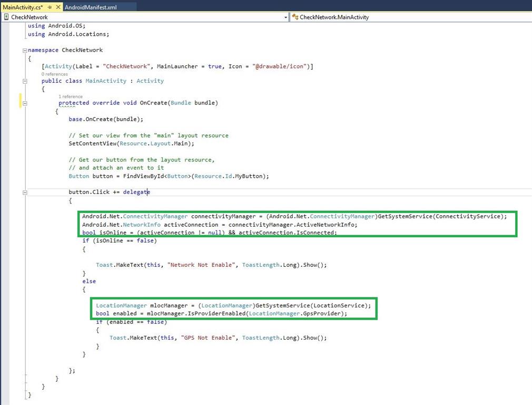
Task: Click 'using Android.Locations;' line
Action: (x=68, y=34)
